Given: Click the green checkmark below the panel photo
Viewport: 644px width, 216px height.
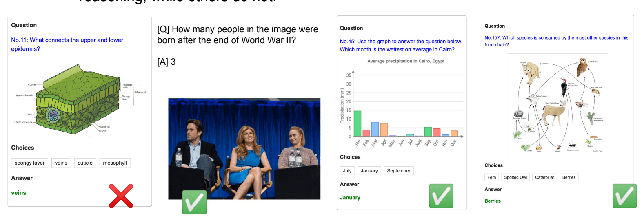Looking at the screenshot, I should (x=194, y=202).
